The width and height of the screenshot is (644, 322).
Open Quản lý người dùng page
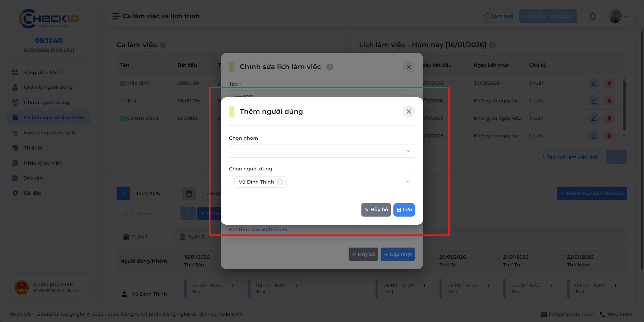49,87
